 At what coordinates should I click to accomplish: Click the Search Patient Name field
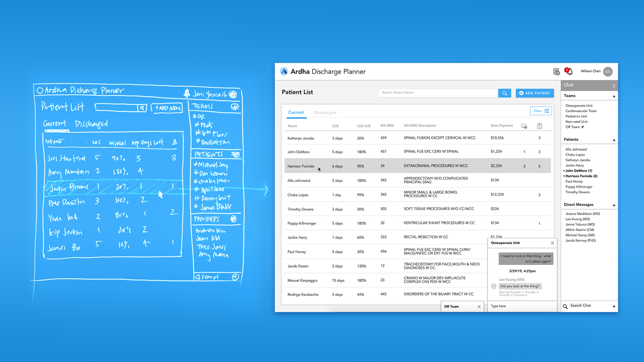coord(438,93)
